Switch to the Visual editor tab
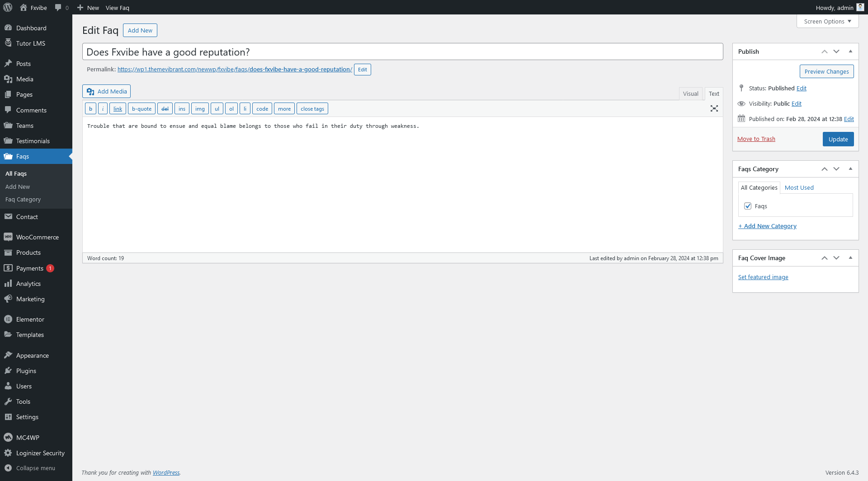The height and width of the screenshot is (481, 868). pos(690,93)
